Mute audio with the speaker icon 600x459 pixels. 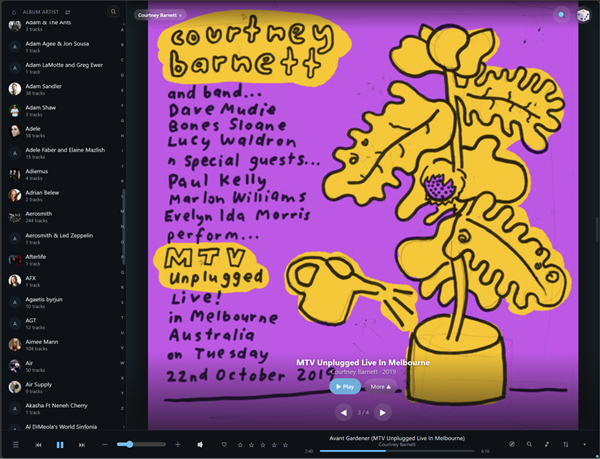click(200, 444)
